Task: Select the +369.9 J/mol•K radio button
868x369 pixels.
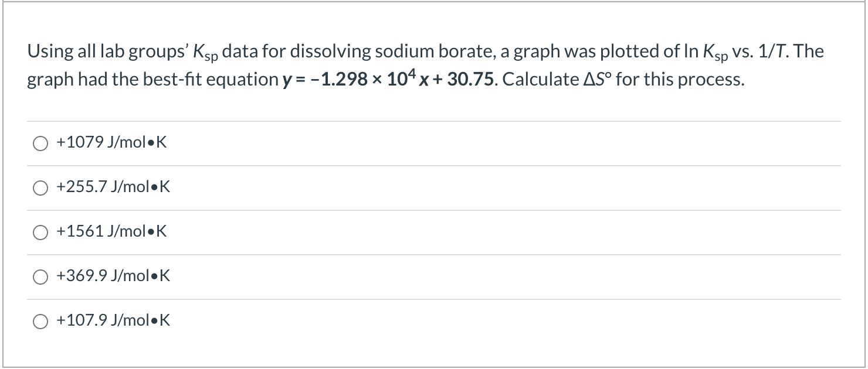Action: 40,276
